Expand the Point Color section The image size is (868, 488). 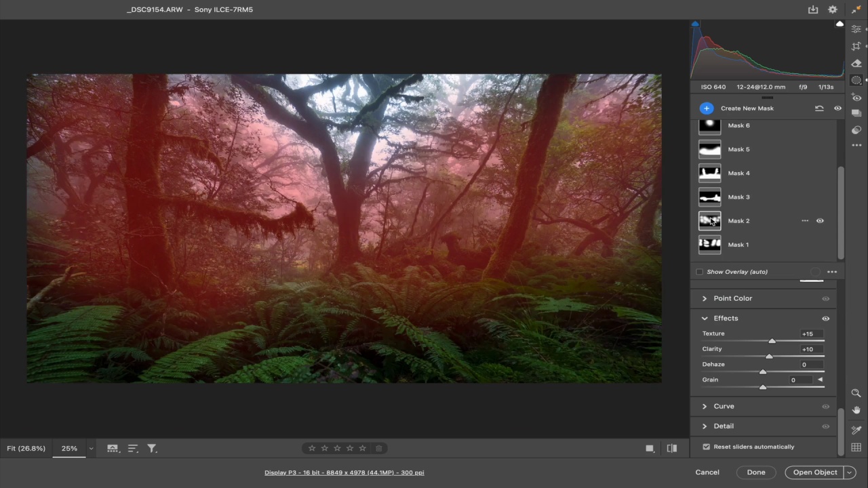point(705,298)
